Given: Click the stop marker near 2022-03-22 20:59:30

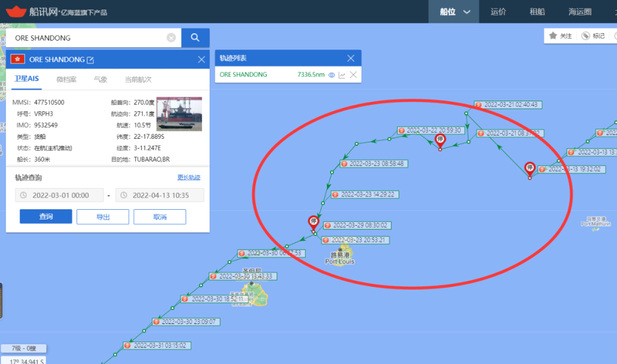Looking at the screenshot, I should pyautogui.click(x=440, y=141).
